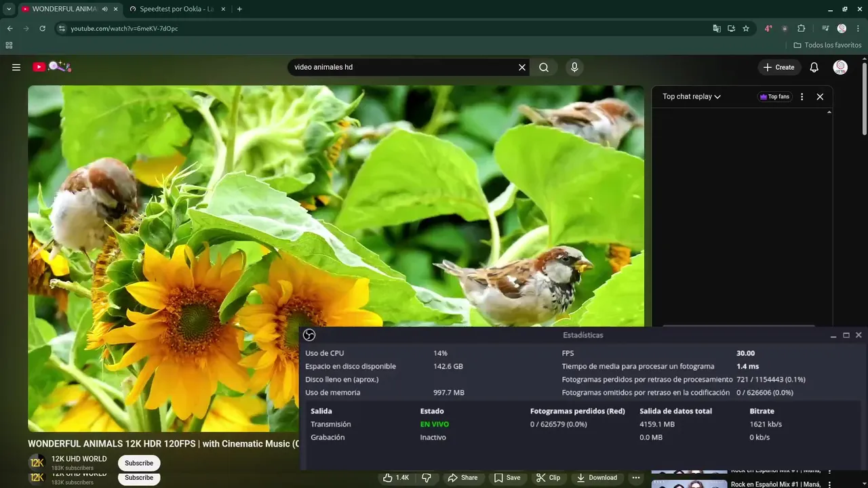Open chat options three-dot menu
Viewport: 868px width, 488px height.
(x=802, y=97)
